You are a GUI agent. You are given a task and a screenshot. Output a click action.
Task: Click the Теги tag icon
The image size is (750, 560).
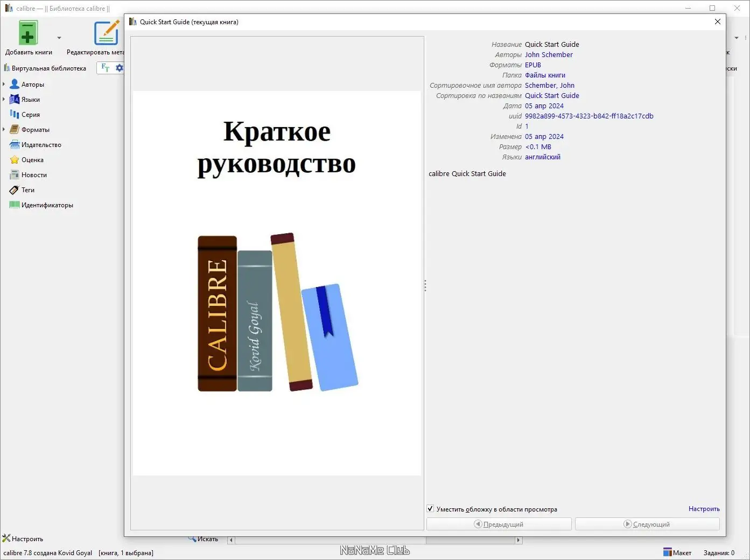pos(15,190)
